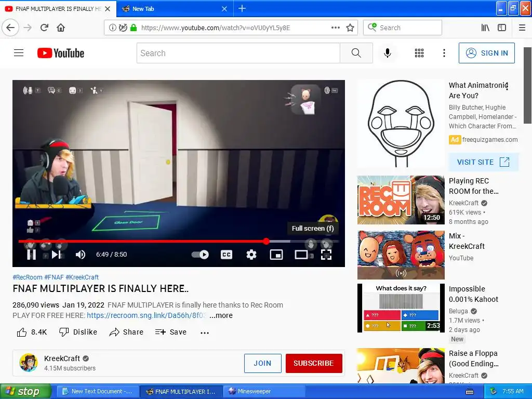Click VISIT SITE on the ad
Viewport: 532px width, 399px height.
pyautogui.click(x=483, y=162)
